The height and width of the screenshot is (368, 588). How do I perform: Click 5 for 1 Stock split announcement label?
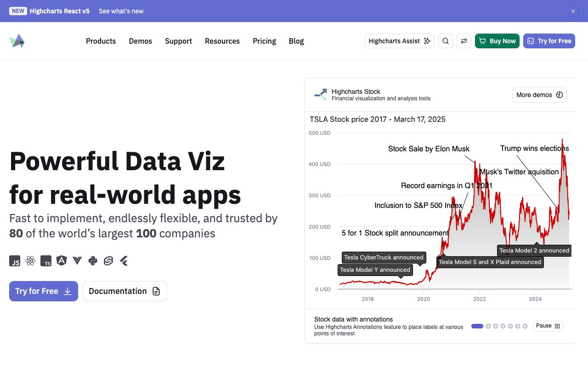click(395, 233)
